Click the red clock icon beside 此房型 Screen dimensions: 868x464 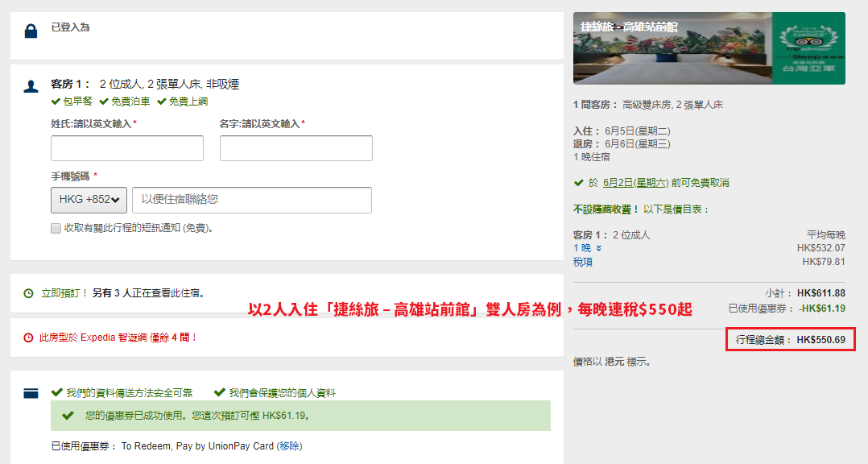[28, 338]
